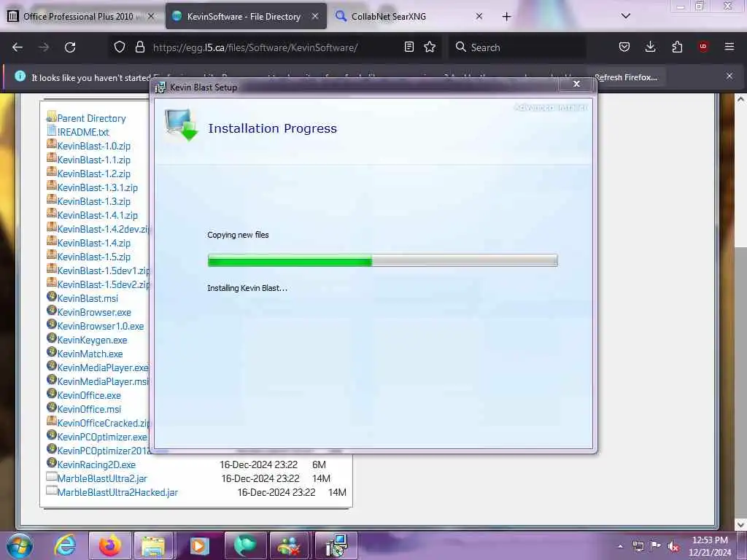Reload the page with the refresh icon
Image resolution: width=747 pixels, height=560 pixels.
[70, 47]
